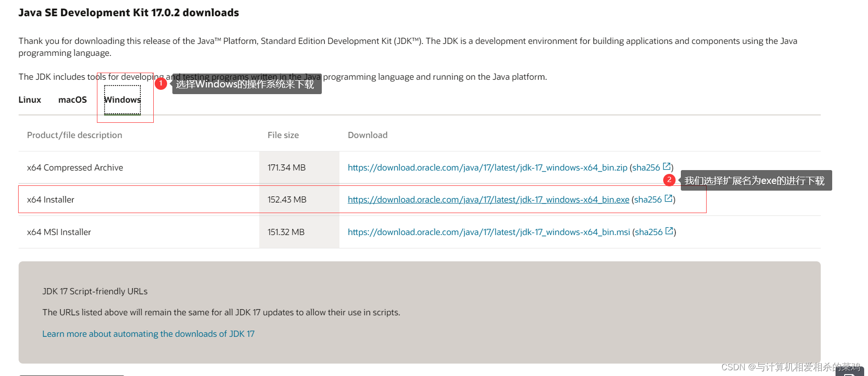The width and height of the screenshot is (868, 376).
Task: Click the File size column header
Action: tap(283, 135)
